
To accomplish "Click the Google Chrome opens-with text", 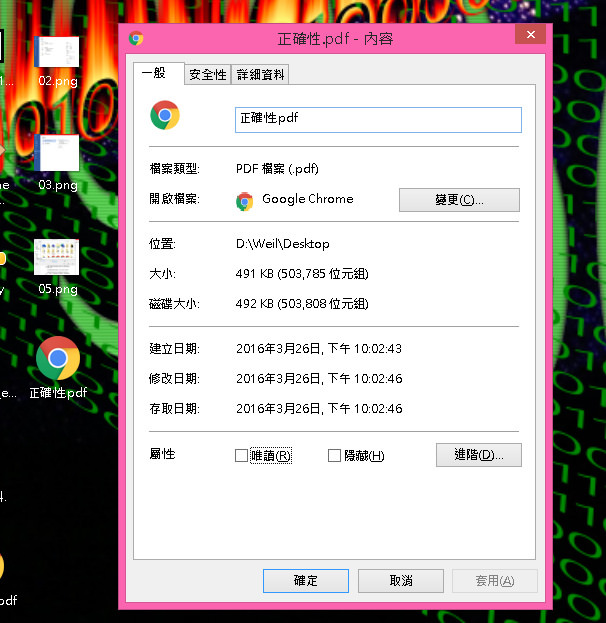I will coord(308,199).
